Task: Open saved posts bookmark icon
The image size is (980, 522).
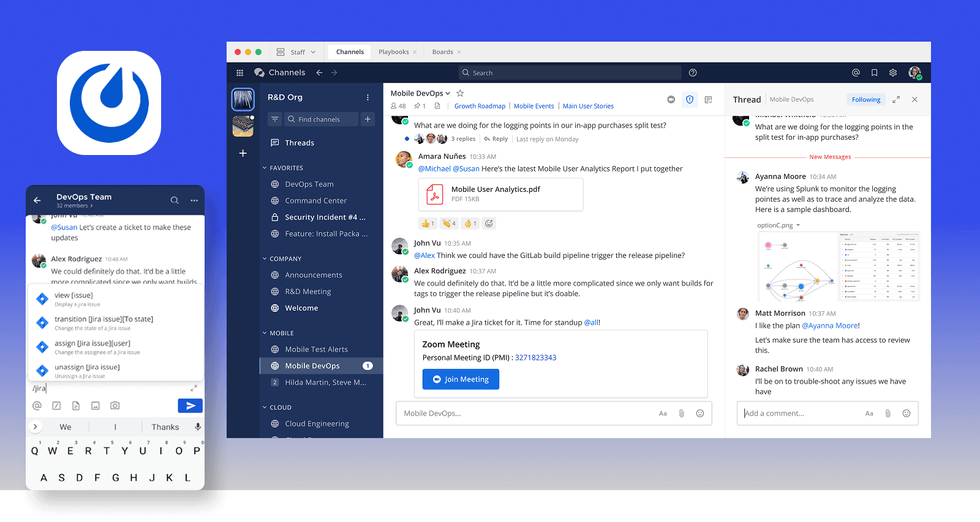Action: click(x=875, y=73)
